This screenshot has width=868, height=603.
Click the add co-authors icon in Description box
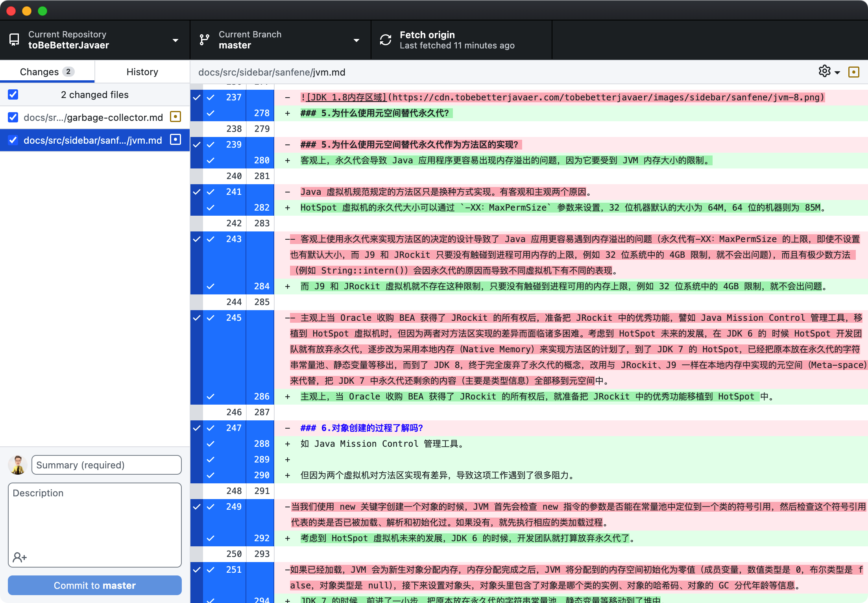pos(19,557)
